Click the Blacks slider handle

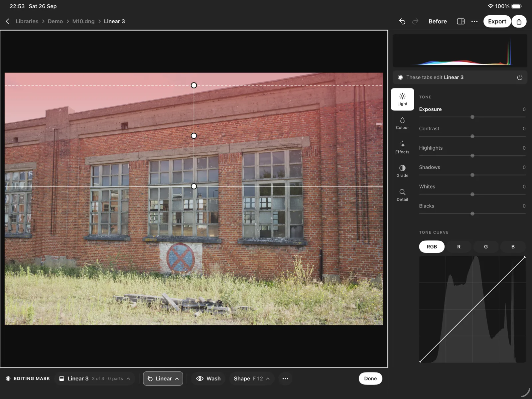[x=472, y=213]
